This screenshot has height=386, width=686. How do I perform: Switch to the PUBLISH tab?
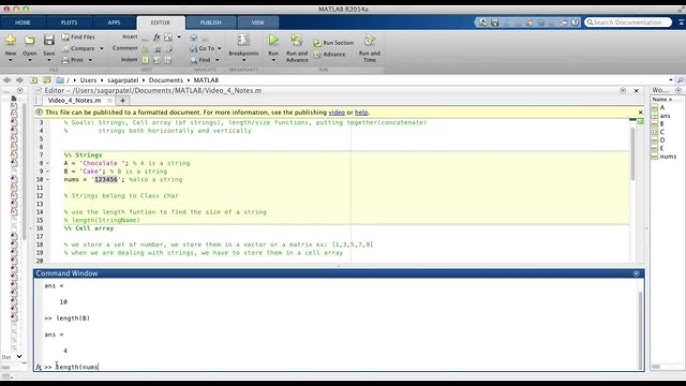pos(211,22)
